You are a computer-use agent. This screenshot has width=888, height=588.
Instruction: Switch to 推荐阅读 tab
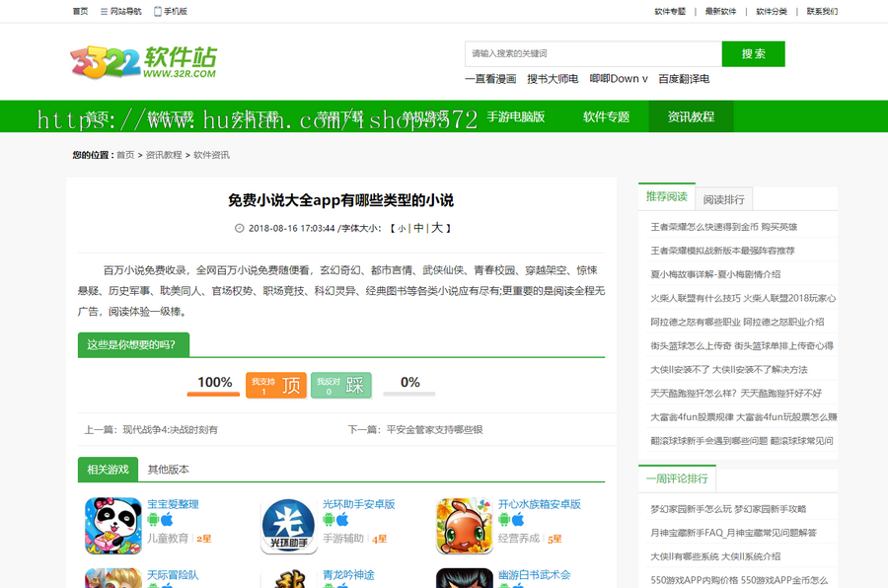(667, 196)
